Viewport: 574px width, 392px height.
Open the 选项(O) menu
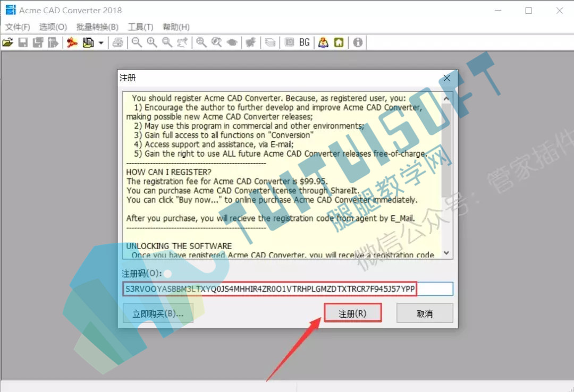click(53, 27)
